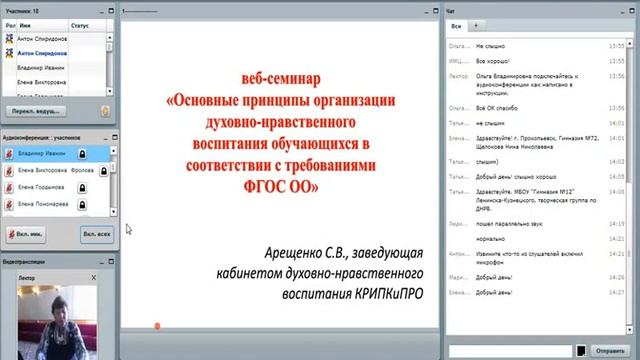
Task: Toggle lock for Елена Пономарева audio
Action: pos(82,204)
